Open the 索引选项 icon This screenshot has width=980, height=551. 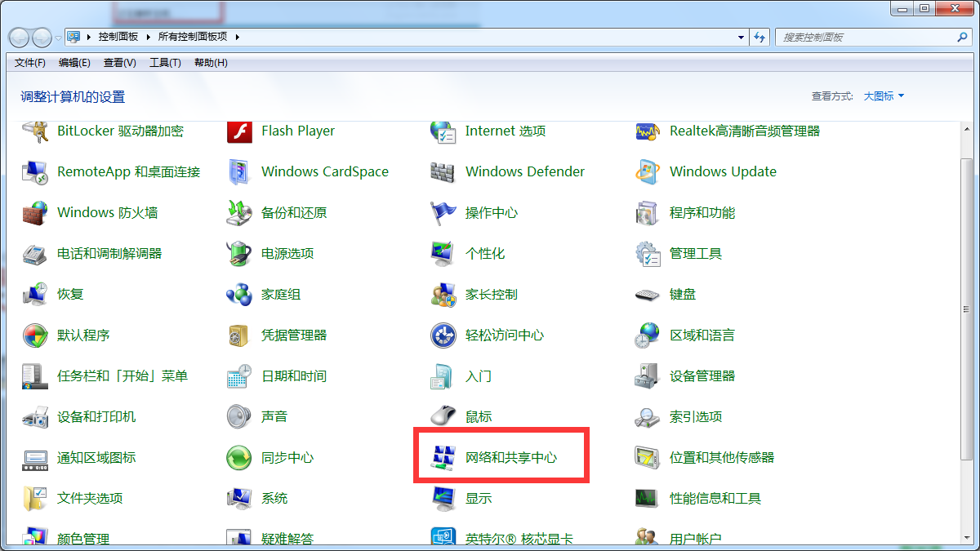pyautogui.click(x=647, y=417)
